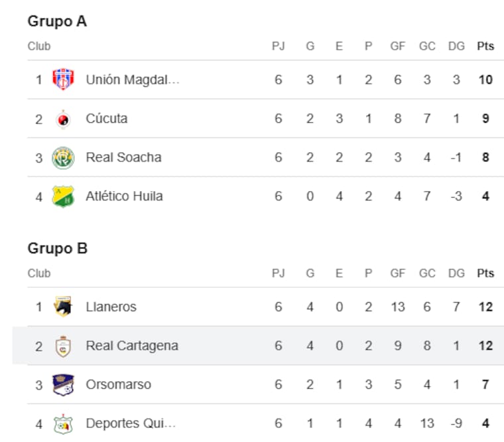Select the Real Soacha team name

point(123,157)
